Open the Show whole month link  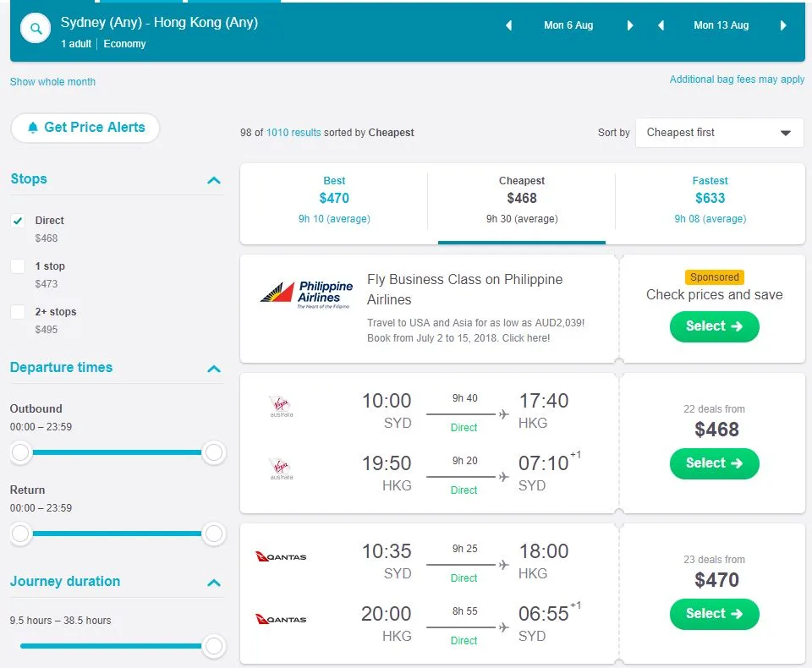pos(52,82)
